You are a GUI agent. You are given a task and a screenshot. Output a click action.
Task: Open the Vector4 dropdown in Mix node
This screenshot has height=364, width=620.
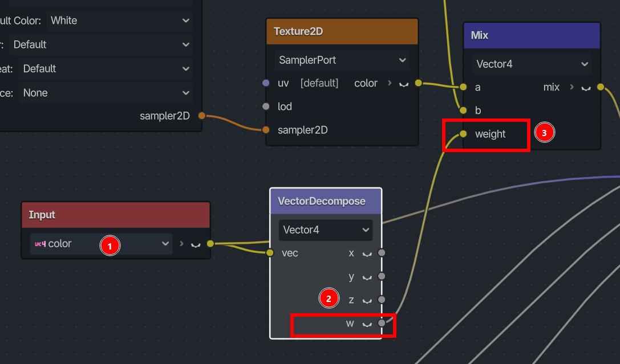click(x=532, y=64)
